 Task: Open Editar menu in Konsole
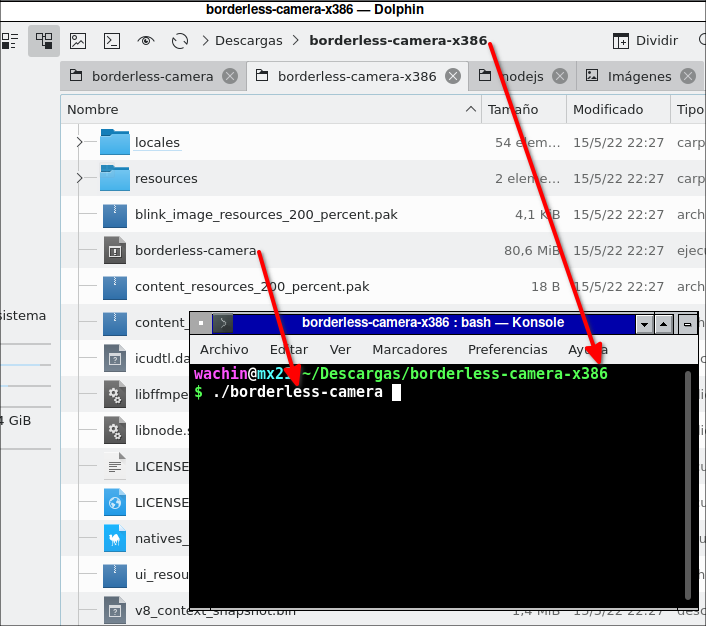[289, 349]
